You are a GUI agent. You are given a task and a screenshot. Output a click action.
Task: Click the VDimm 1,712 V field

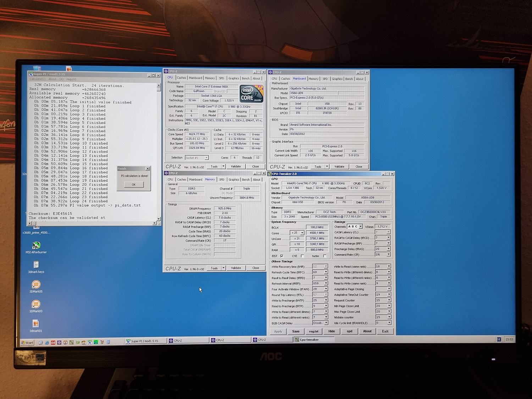coord(383,226)
